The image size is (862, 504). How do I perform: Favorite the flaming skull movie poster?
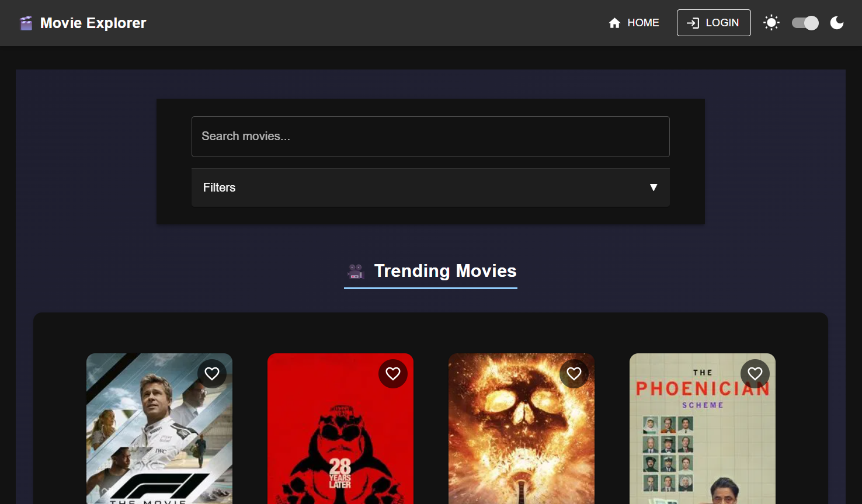tap(574, 374)
